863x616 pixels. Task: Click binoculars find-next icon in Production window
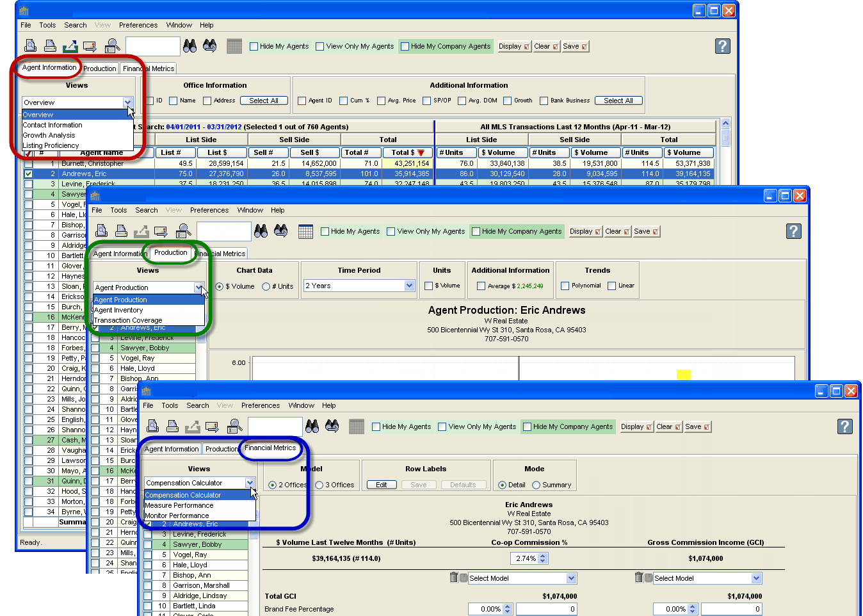coord(280,231)
